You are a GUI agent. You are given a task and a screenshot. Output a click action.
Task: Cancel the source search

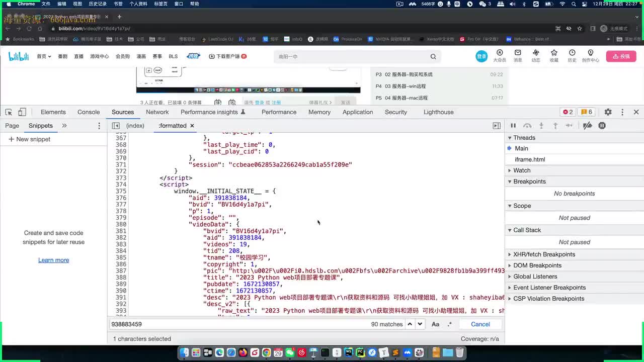click(x=480, y=324)
